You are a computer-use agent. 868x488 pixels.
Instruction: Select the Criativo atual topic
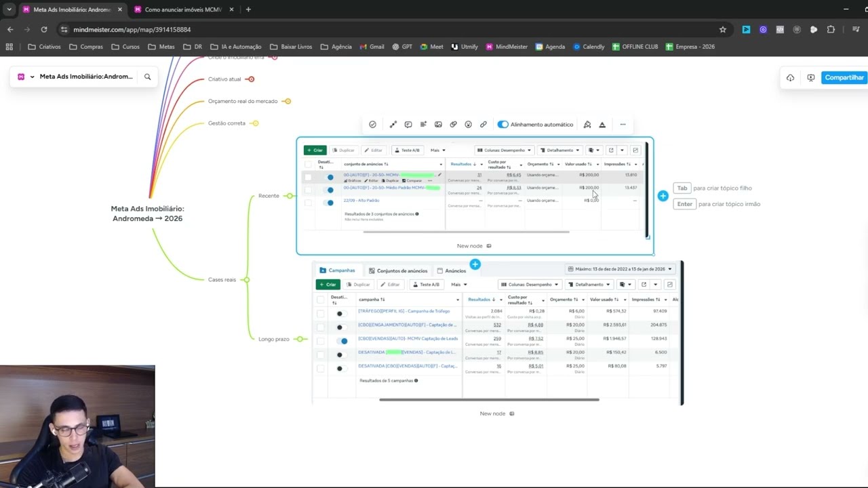pos(224,79)
